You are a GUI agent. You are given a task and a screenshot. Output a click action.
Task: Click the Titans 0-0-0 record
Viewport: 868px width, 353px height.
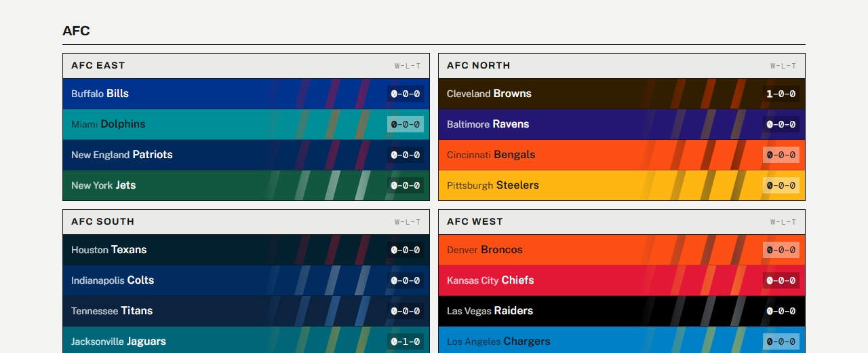click(x=406, y=311)
